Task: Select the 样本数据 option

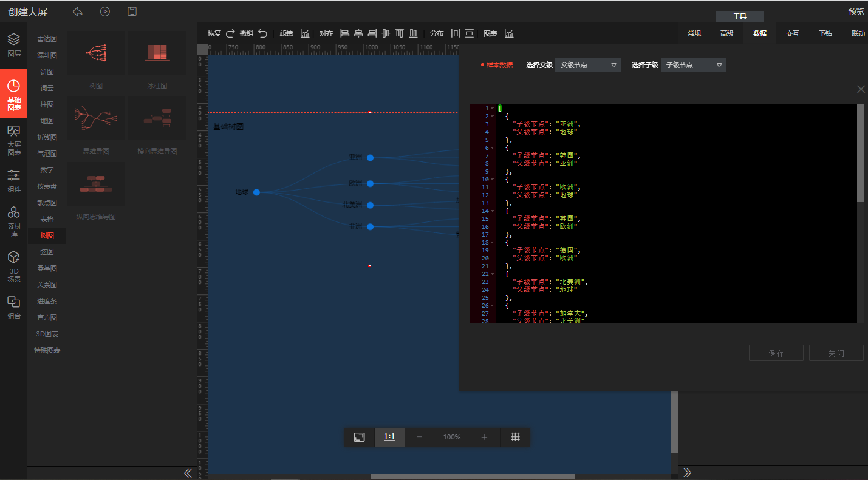Action: pos(497,65)
